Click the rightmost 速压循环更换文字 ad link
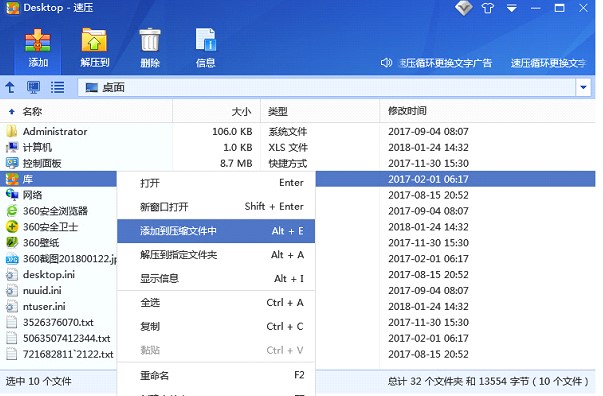603x396 pixels. pos(548,63)
